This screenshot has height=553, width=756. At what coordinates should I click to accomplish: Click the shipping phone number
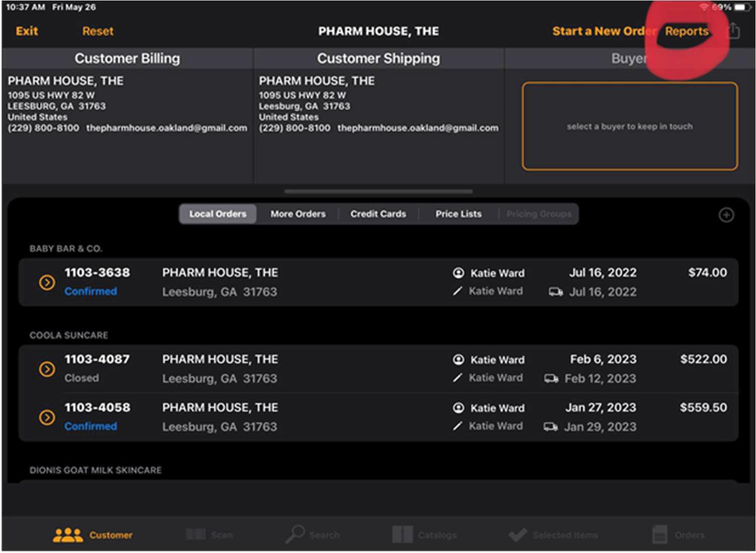[x=294, y=128]
